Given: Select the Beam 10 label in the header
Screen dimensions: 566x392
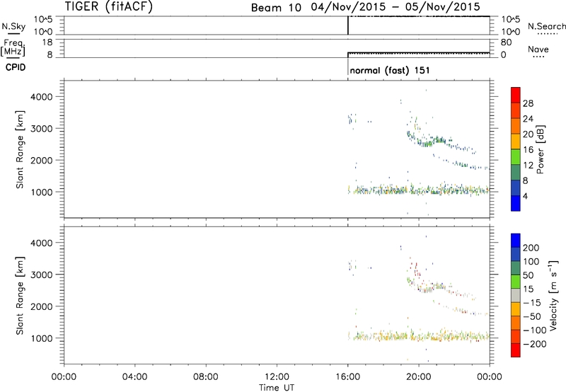Looking at the screenshot, I should tap(276, 8).
